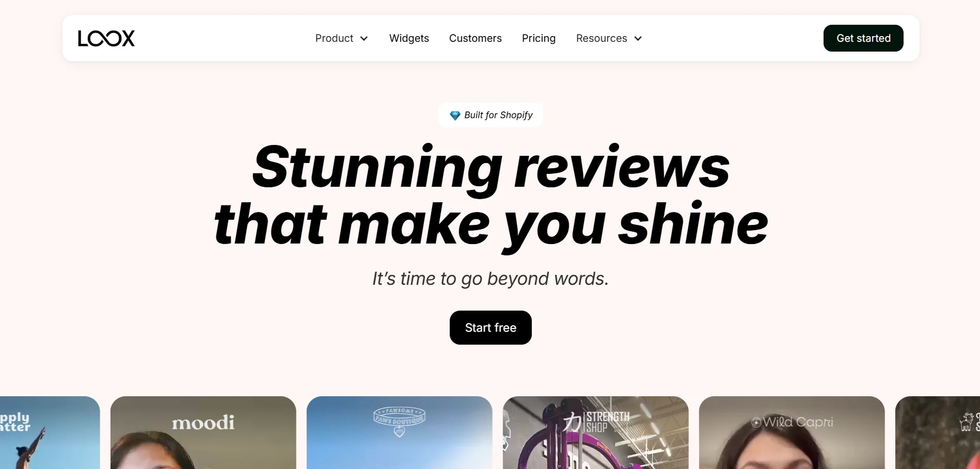This screenshot has width=980, height=469.
Task: Click the Start free button
Action: point(491,328)
